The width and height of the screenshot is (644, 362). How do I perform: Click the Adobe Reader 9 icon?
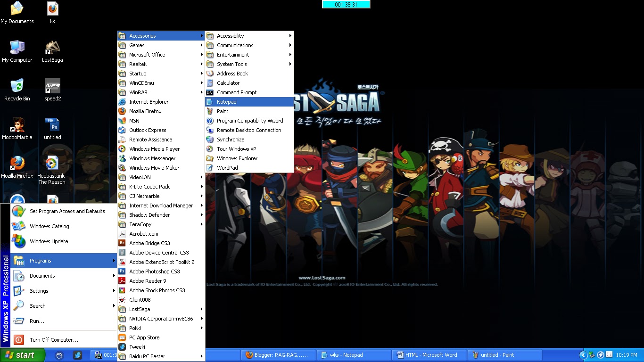[122, 281]
